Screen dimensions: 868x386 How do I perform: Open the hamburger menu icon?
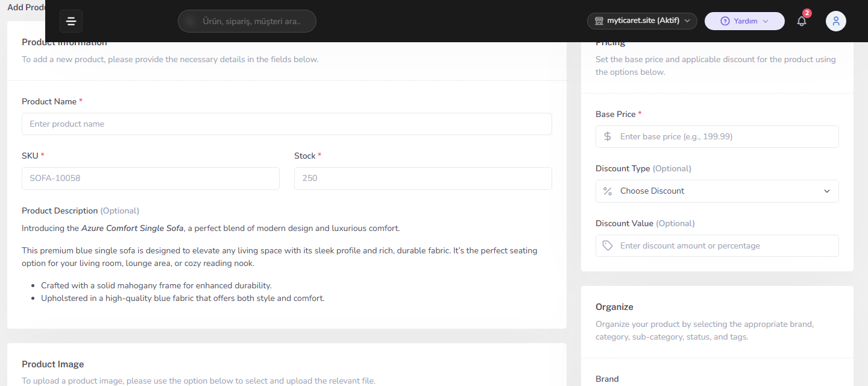coord(71,21)
